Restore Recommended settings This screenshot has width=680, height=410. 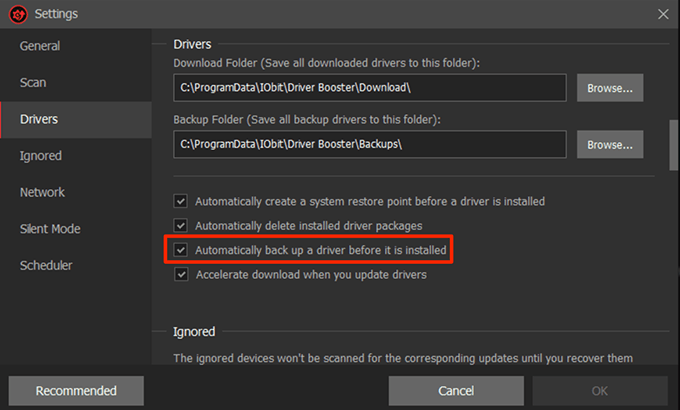point(76,391)
